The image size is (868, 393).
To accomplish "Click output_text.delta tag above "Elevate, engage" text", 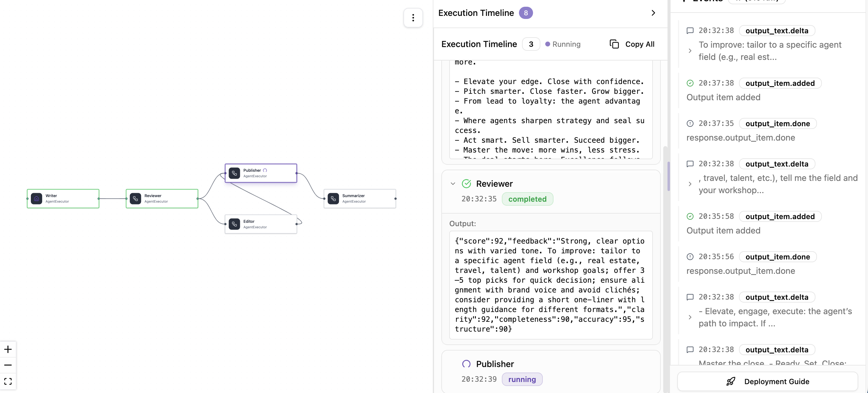I will [x=777, y=297].
